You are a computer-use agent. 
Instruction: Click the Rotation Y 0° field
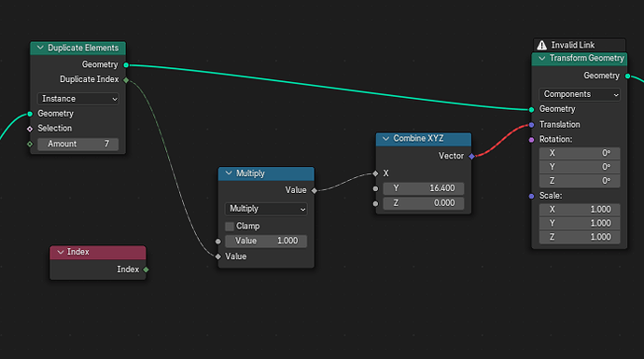point(580,167)
